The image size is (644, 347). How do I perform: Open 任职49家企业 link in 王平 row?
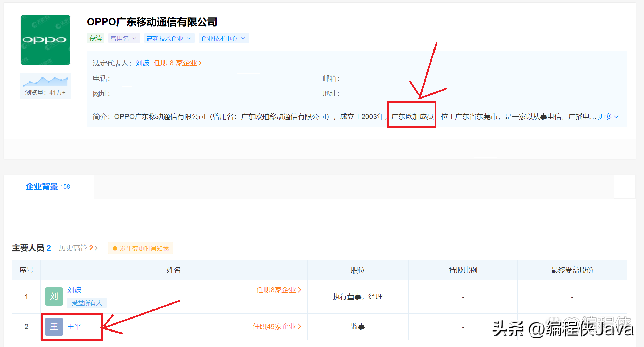277,327
